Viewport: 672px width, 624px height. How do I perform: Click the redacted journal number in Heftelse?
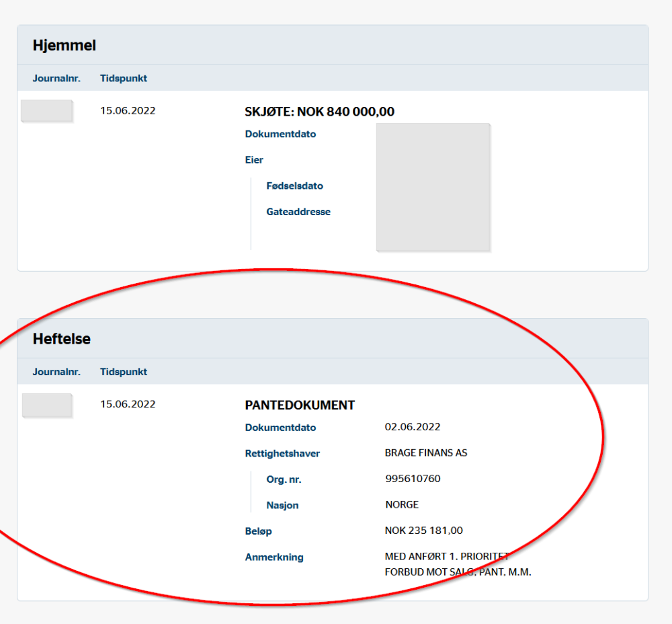[47, 405]
